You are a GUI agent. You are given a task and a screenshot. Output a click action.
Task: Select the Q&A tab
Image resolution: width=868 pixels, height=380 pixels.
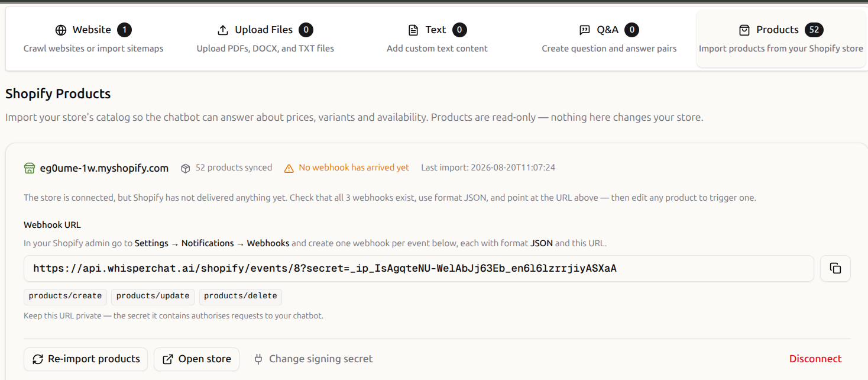pyautogui.click(x=609, y=39)
